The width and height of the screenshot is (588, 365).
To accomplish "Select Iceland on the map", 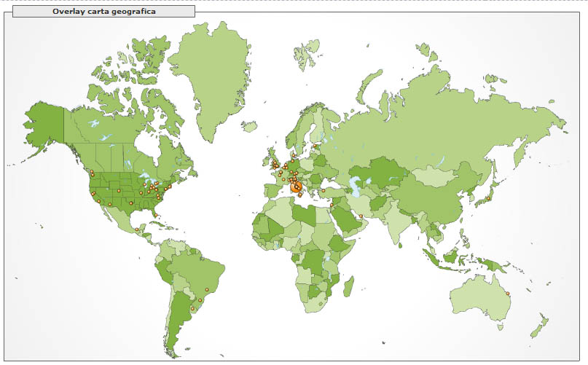I will pos(249,127).
